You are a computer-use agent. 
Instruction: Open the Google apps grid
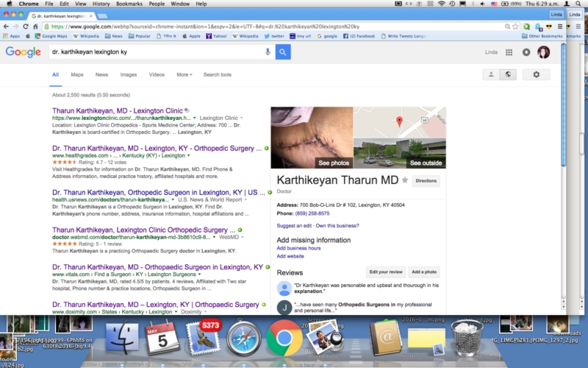click(509, 52)
